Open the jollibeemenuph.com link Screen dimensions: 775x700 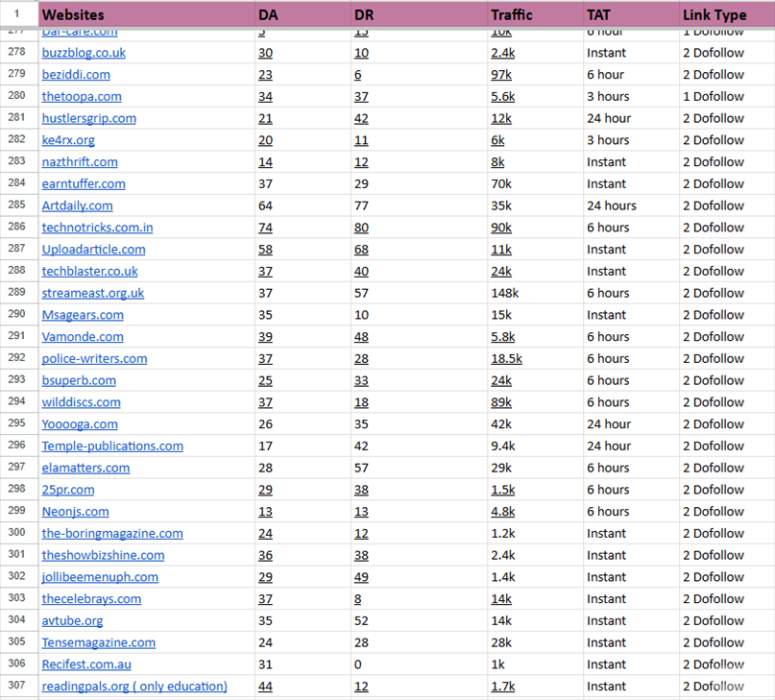coord(100,577)
